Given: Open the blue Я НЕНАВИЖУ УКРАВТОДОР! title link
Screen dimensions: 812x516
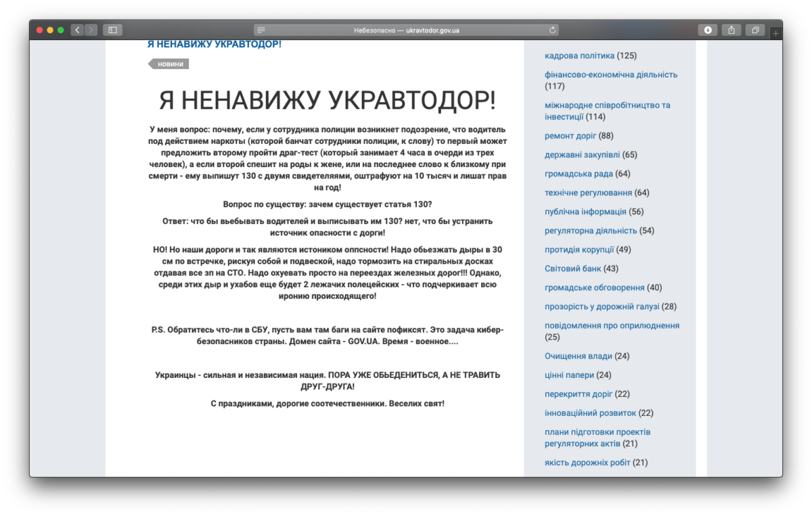Looking at the screenshot, I should click(x=215, y=45).
